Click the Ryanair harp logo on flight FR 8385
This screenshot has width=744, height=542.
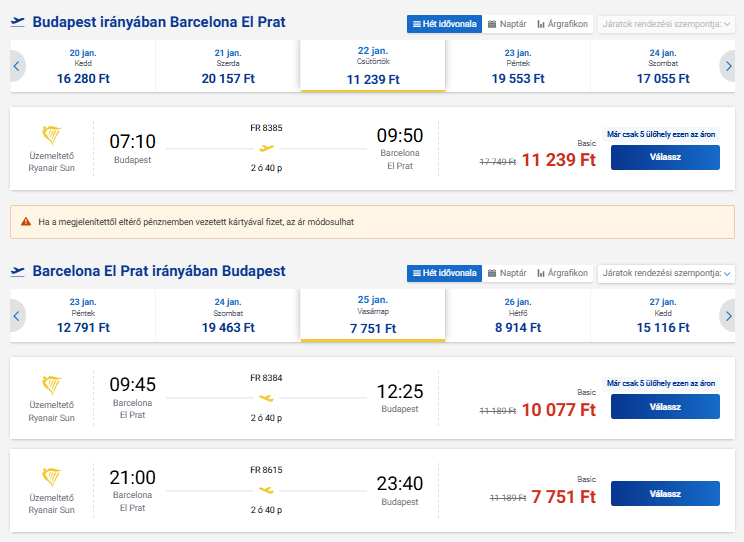[x=52, y=137]
